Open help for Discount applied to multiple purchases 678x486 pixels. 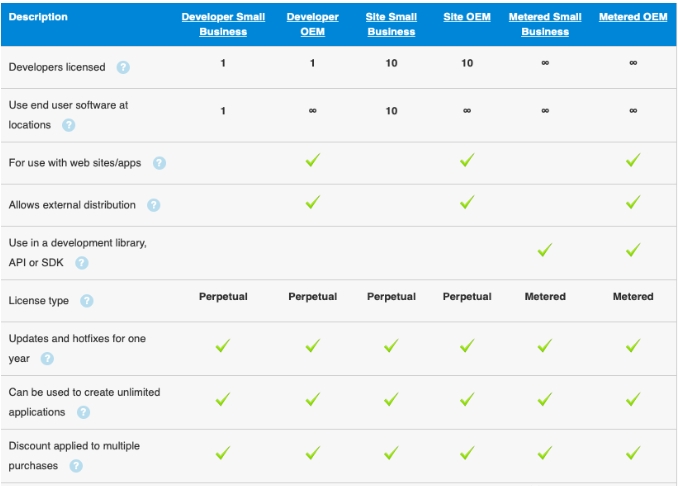pos(76,466)
